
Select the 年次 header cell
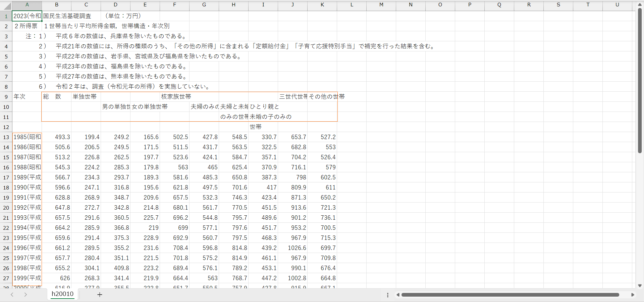[27, 97]
